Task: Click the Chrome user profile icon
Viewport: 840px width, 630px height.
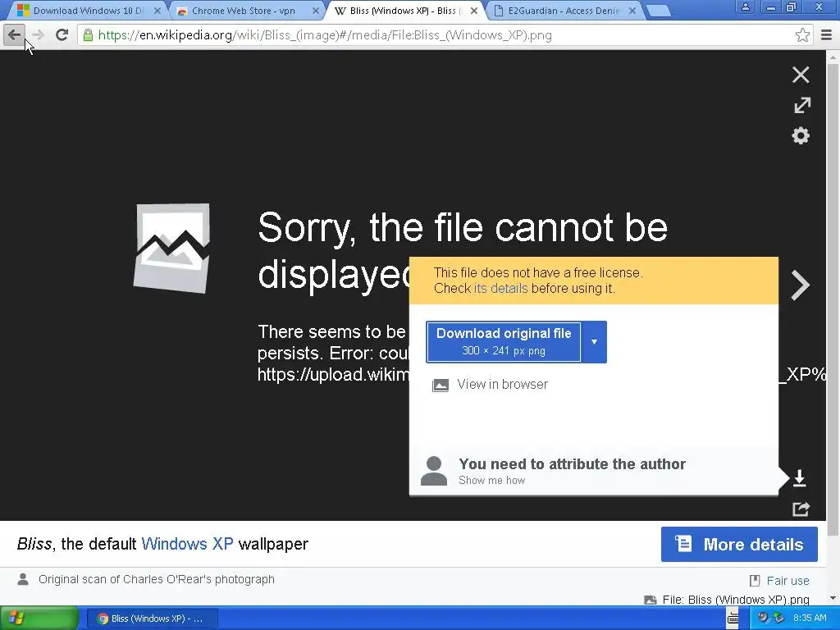Action: tap(745, 7)
